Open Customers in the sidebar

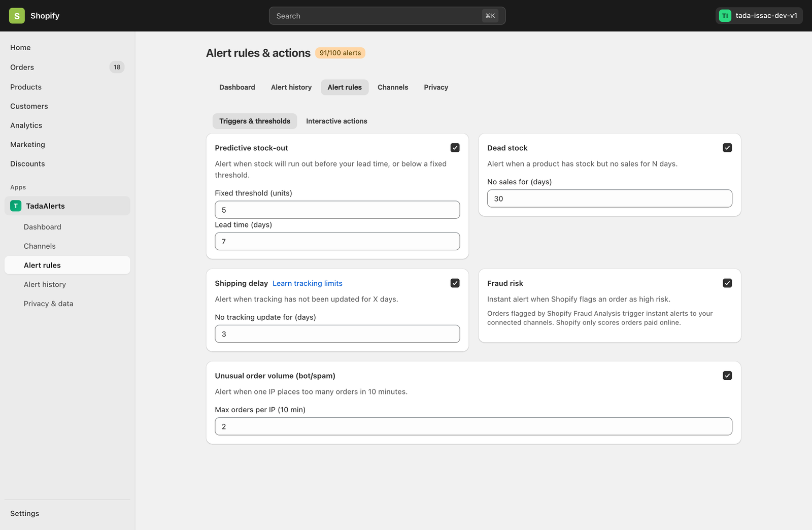(x=67, y=106)
